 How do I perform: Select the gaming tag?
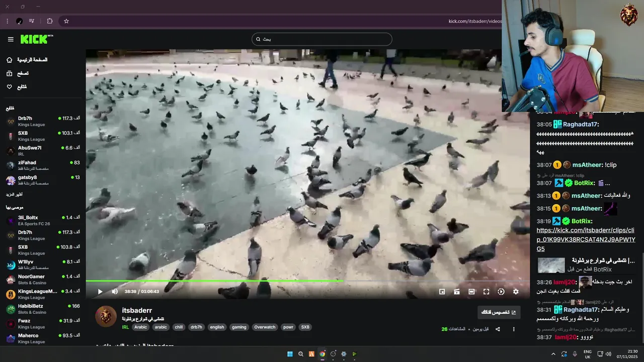tap(239, 327)
